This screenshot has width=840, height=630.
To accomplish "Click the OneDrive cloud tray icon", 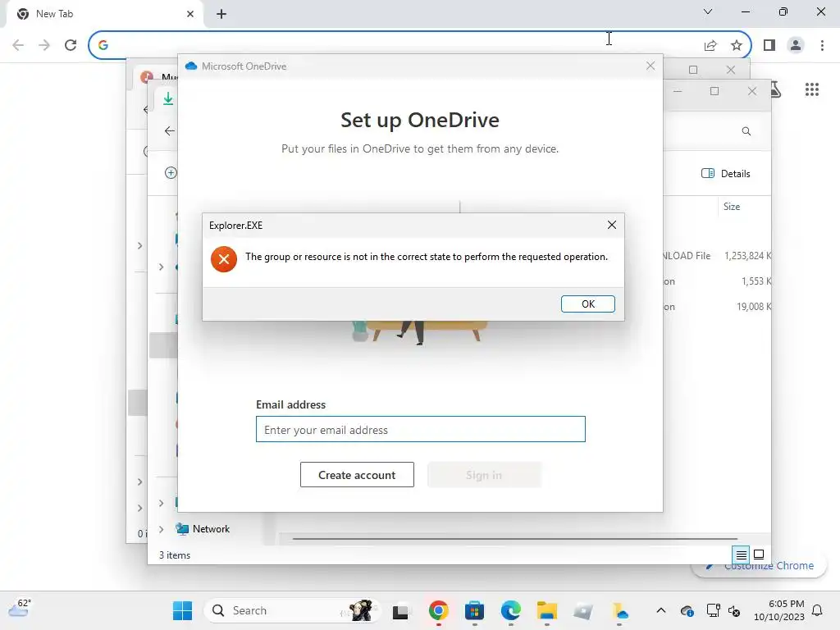I will [687, 610].
